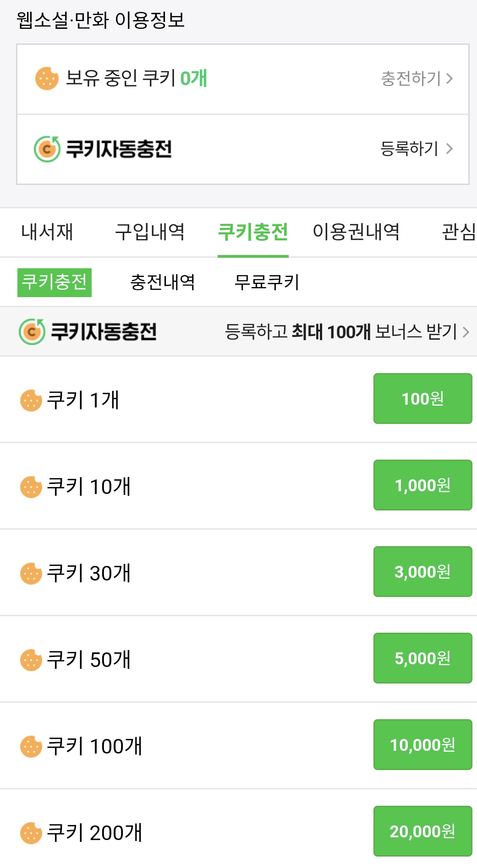The image size is (477, 868).
Task: Click the 쿠키자동충전 logo icon in the top card
Action: [x=47, y=149]
